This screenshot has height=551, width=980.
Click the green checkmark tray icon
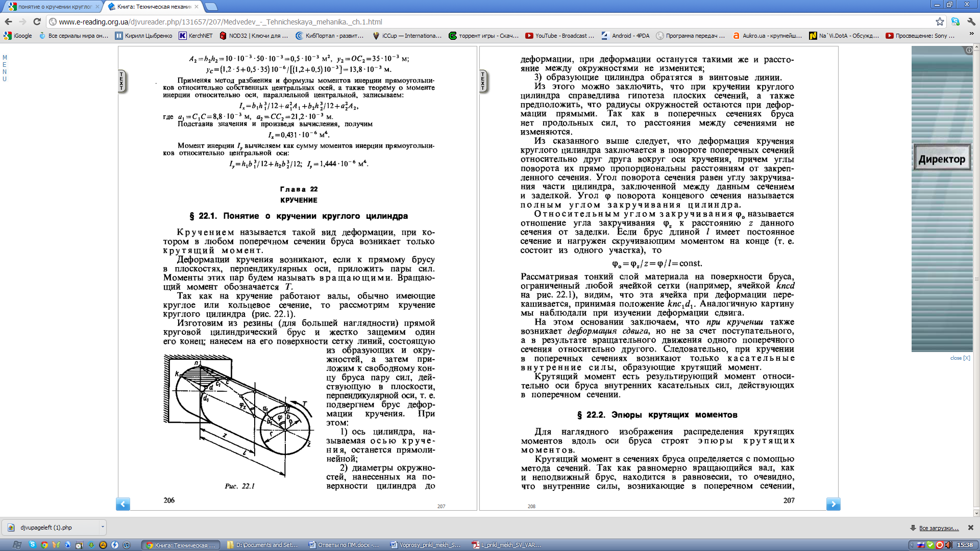(930, 545)
